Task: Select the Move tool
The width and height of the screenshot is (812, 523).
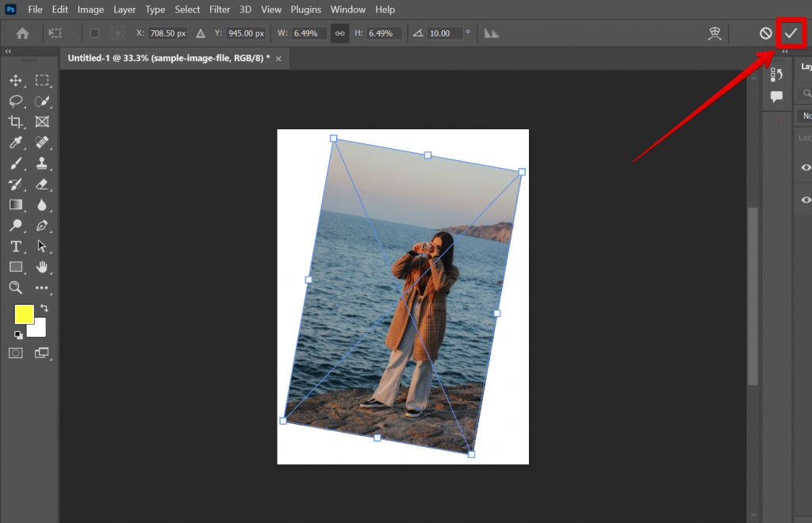Action: (16, 80)
